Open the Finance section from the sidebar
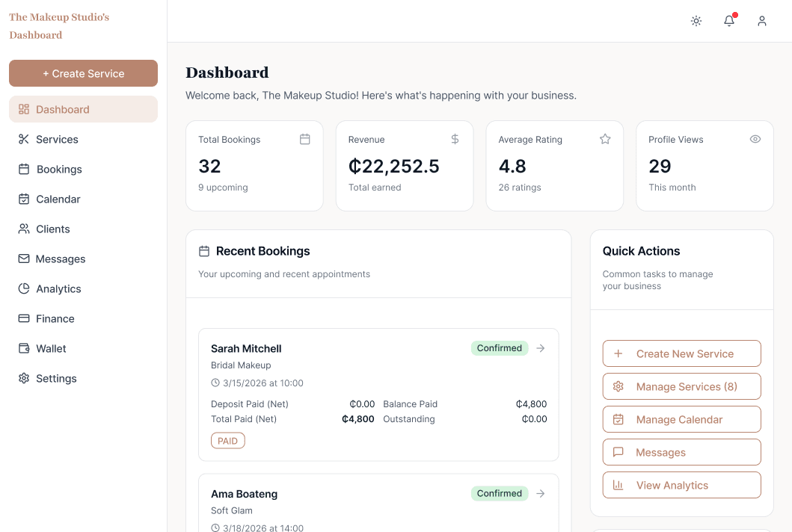The height and width of the screenshot is (532, 792). click(x=55, y=318)
